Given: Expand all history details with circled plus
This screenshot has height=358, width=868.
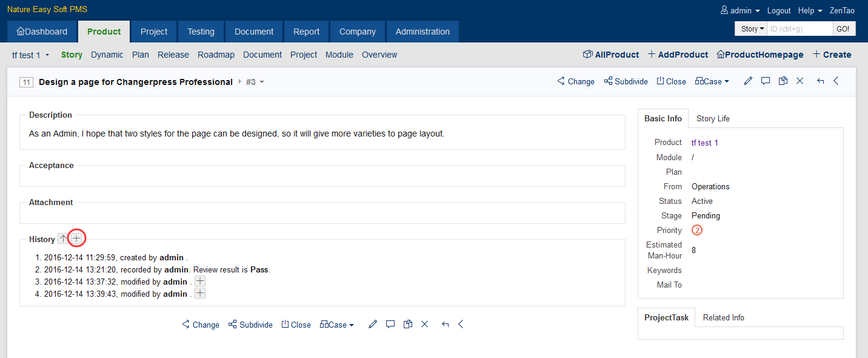Looking at the screenshot, I should (x=76, y=239).
